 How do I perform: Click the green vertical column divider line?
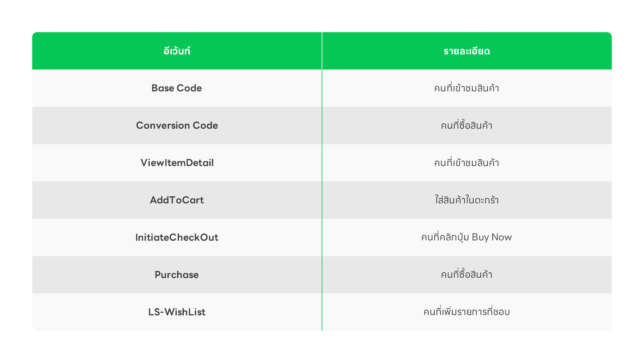[x=322, y=181]
